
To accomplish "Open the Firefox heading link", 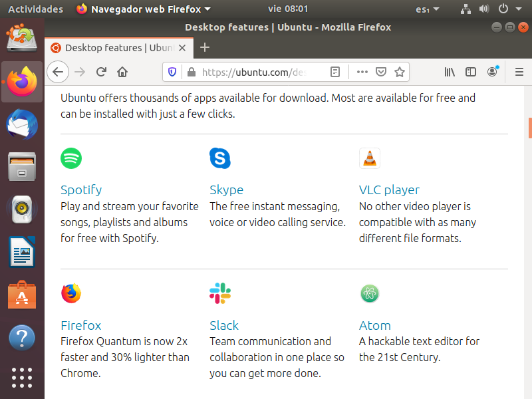I will (x=80, y=325).
